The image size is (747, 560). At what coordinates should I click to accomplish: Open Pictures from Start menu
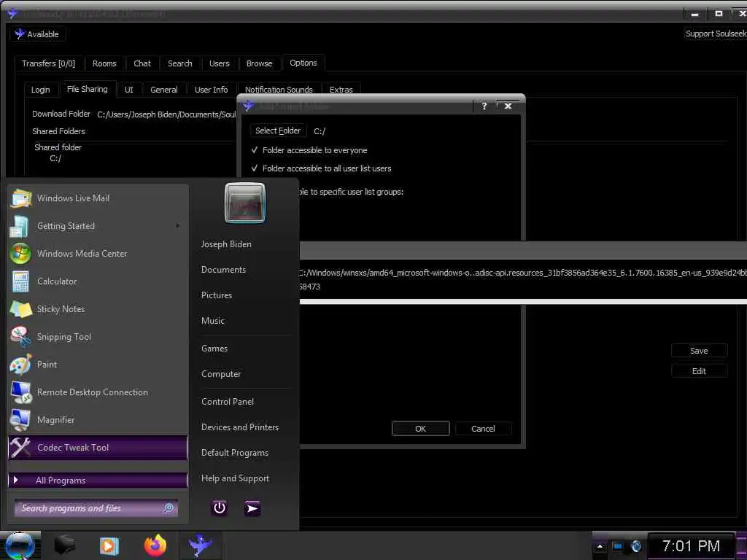pos(217,295)
